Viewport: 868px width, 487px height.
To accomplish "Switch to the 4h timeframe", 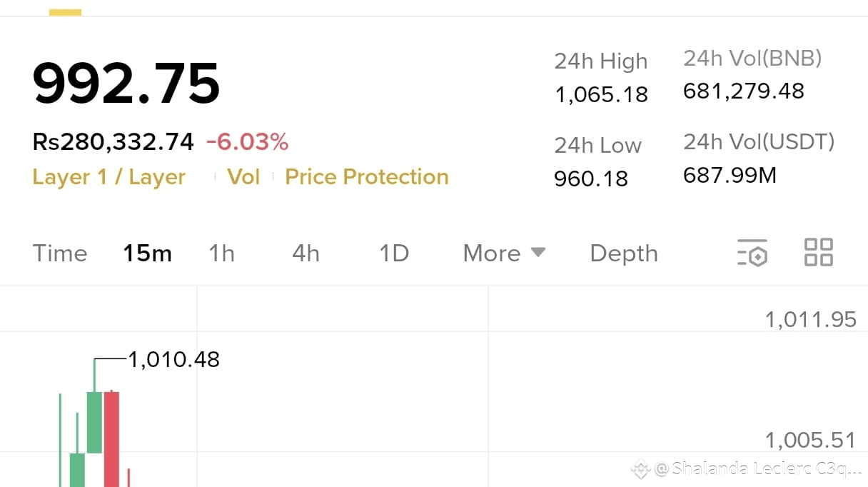I will pyautogui.click(x=306, y=253).
